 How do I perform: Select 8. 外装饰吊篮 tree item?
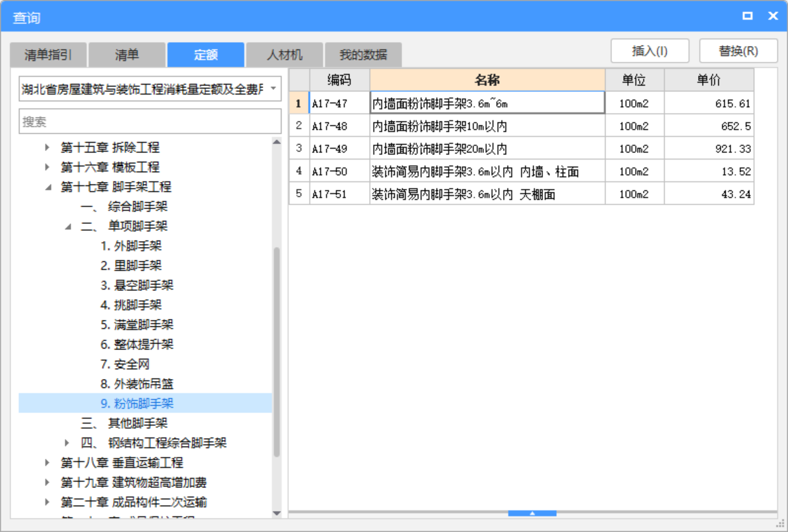137,384
